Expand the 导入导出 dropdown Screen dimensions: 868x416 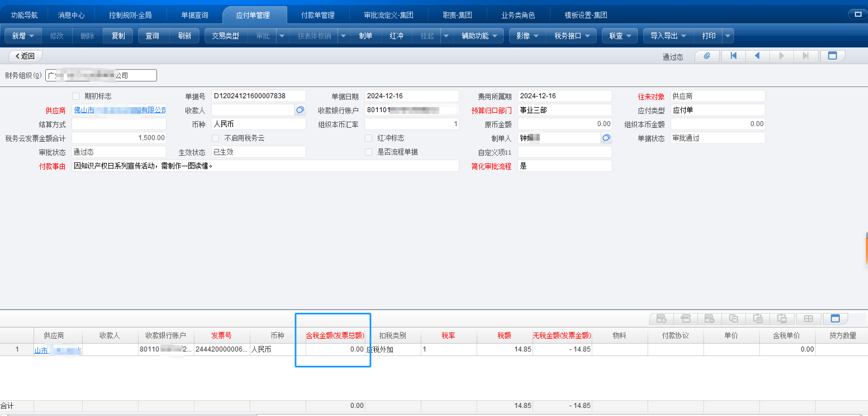tap(668, 36)
